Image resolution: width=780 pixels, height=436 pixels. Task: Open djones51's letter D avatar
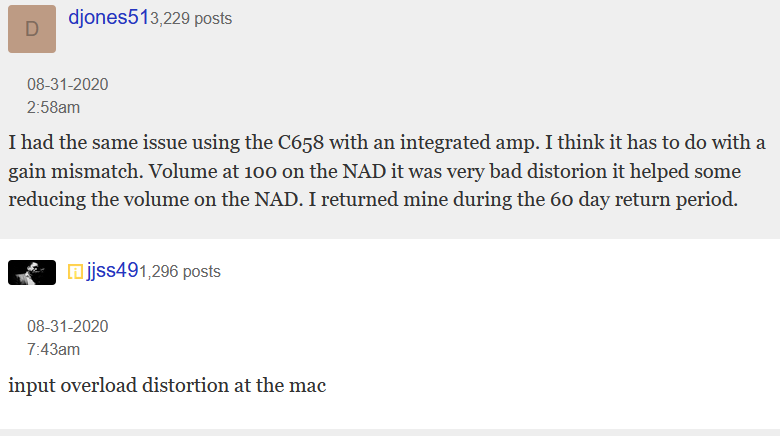point(32,29)
